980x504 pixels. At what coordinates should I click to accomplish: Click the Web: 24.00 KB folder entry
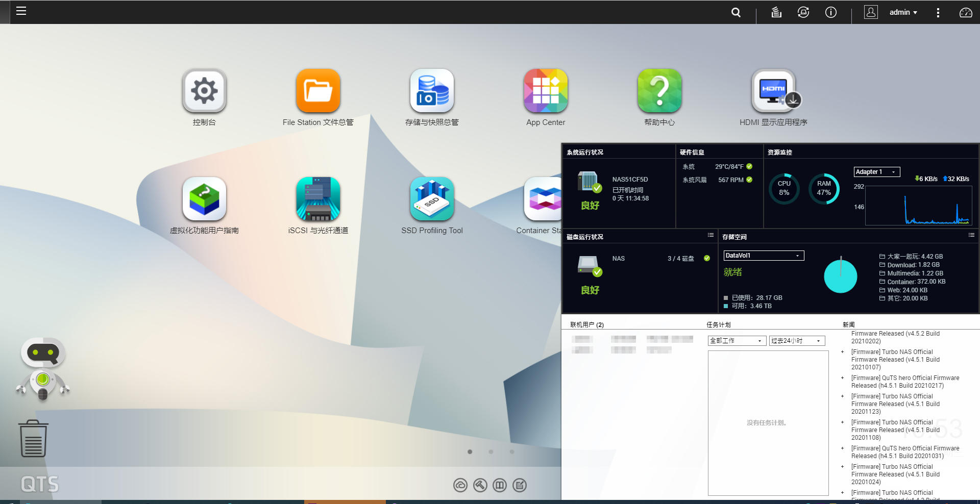[903, 290]
